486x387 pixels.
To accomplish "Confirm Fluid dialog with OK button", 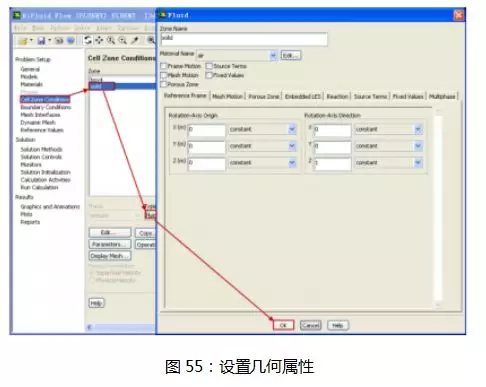I will point(283,325).
